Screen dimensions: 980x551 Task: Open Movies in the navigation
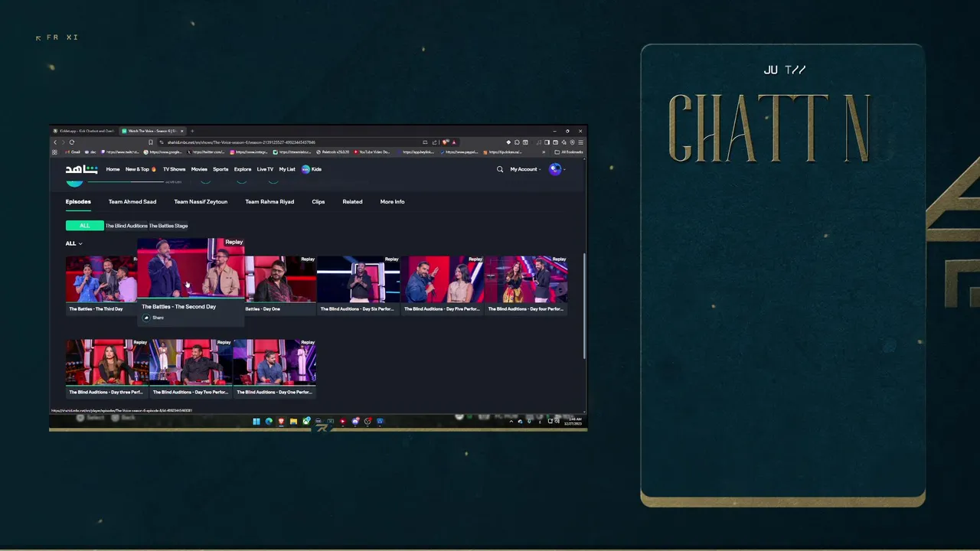tap(199, 169)
